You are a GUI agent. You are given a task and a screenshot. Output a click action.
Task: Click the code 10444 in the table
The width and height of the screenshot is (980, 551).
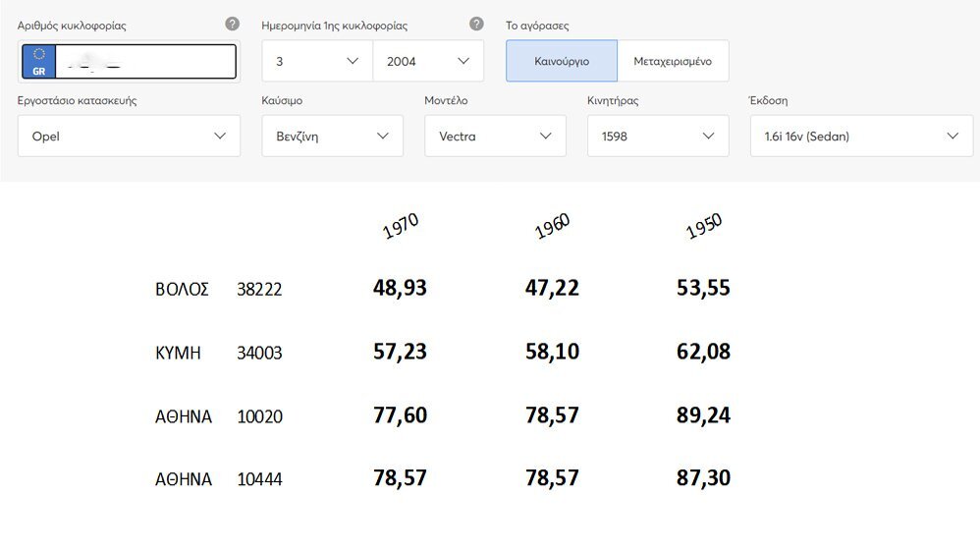(260, 479)
